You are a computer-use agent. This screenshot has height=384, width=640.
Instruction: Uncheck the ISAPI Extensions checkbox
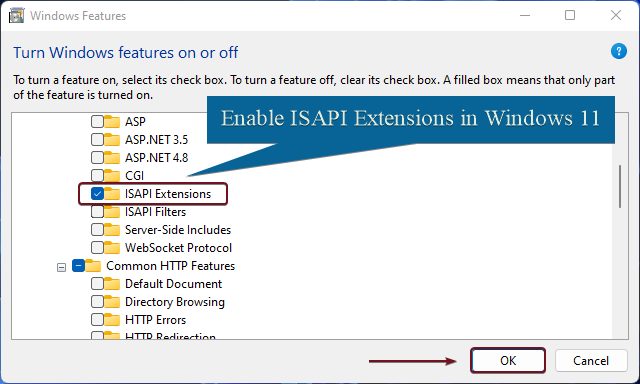(x=97, y=193)
